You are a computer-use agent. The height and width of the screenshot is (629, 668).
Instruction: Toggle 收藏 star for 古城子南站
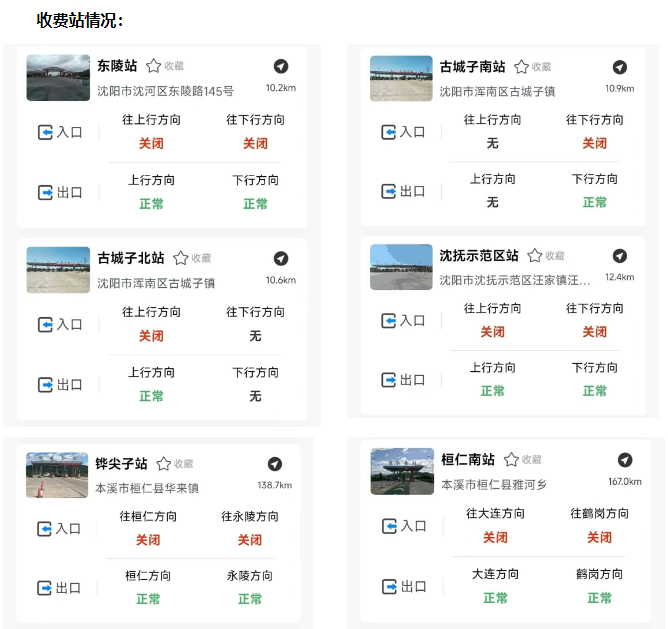pyautogui.click(x=521, y=67)
